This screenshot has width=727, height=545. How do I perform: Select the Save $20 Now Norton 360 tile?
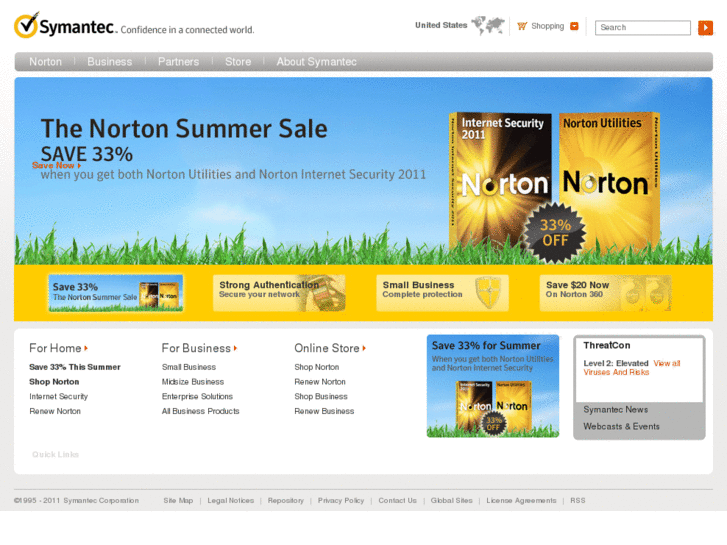[606, 293]
